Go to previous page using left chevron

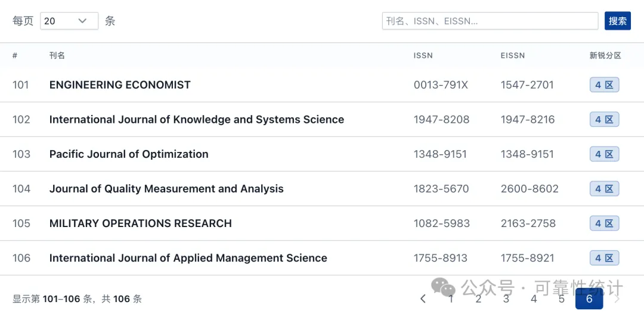[423, 299]
